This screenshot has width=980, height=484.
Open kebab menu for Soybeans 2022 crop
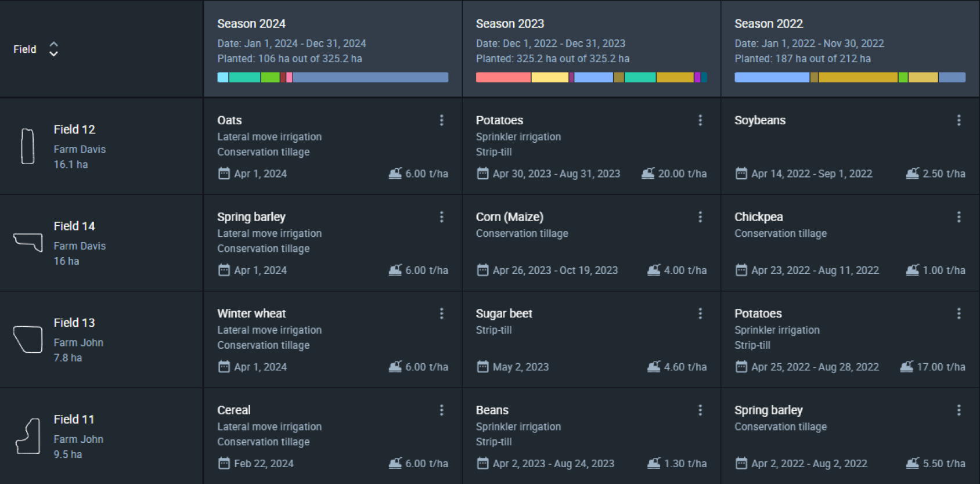[x=959, y=120]
